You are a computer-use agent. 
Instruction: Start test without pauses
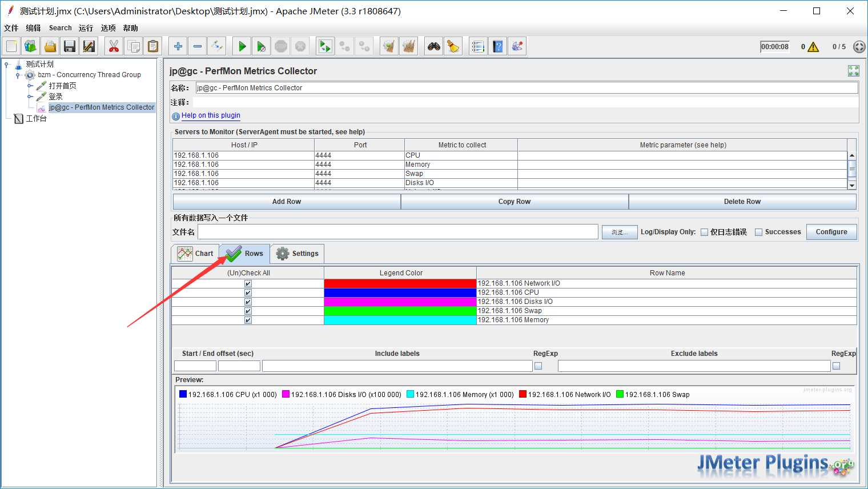click(262, 46)
